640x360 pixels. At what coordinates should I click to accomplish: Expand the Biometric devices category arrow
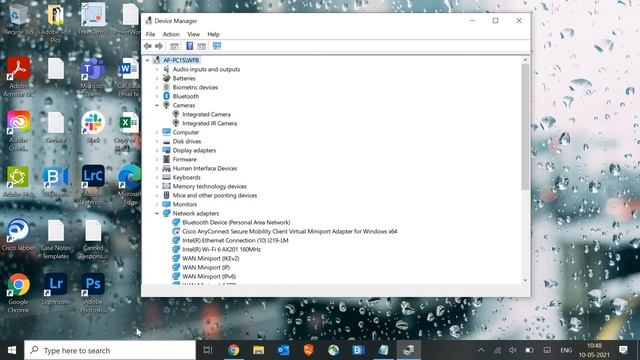point(157,87)
